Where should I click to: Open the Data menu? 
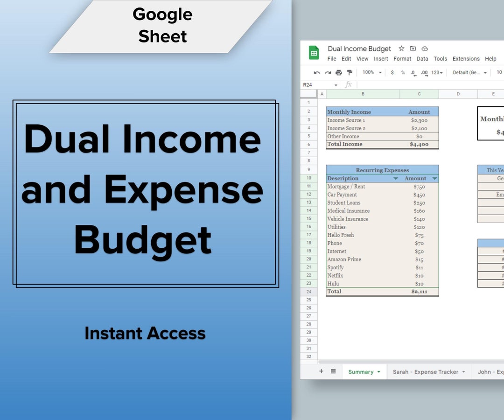tap(422, 59)
